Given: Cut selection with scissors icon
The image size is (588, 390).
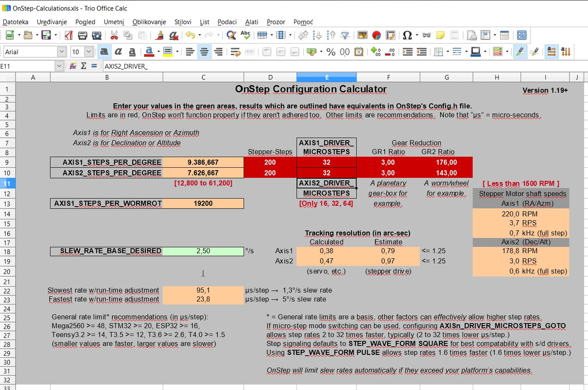Looking at the screenshot, I should [114, 35].
